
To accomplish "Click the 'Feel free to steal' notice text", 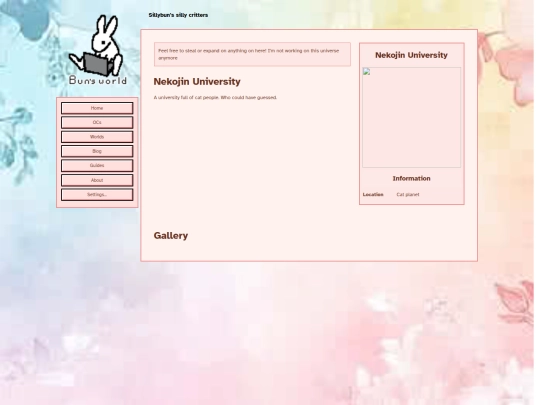I will click(x=249, y=54).
